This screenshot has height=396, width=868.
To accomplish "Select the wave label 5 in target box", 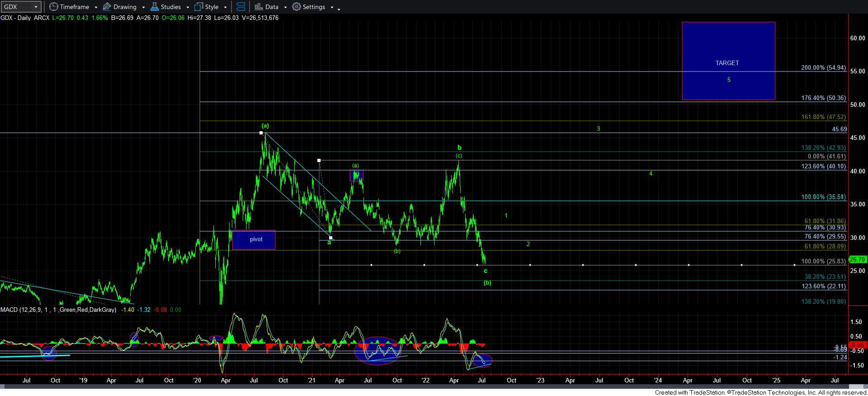I will tap(729, 80).
